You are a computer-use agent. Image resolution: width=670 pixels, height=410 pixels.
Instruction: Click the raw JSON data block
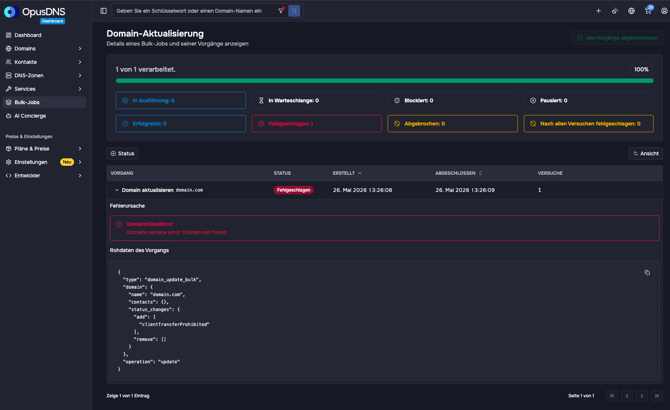pyautogui.click(x=385, y=320)
